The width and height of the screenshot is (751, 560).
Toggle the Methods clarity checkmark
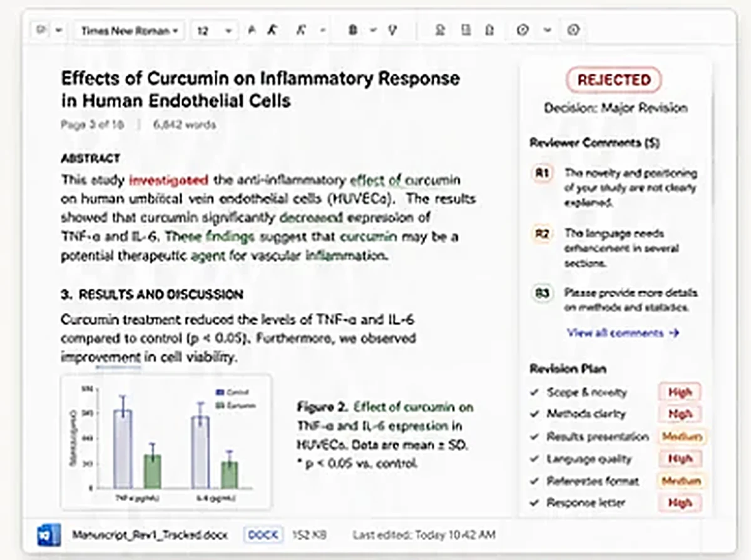[534, 414]
